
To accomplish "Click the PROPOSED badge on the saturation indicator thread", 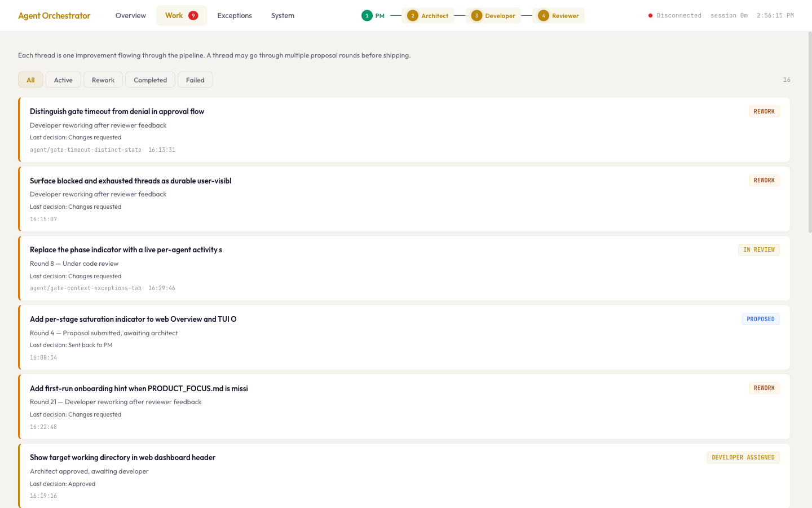I will click(x=760, y=319).
